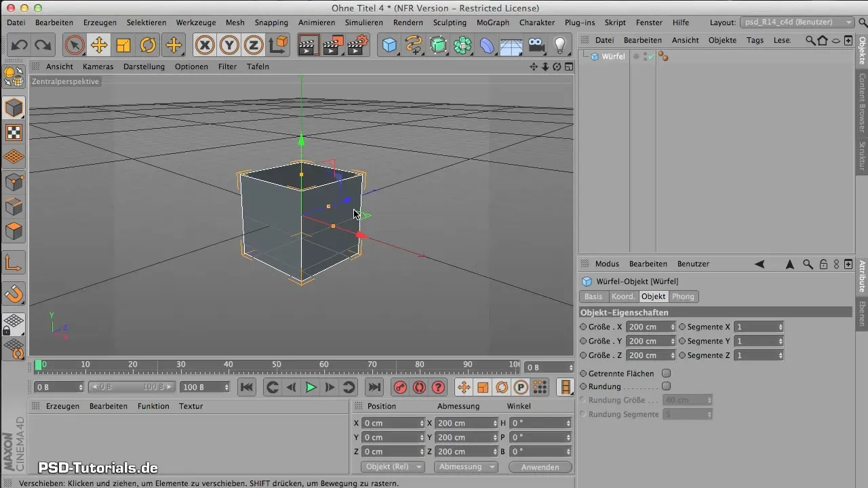Switch to Polygons mode
Image resolution: width=868 pixels, height=488 pixels.
14,231
